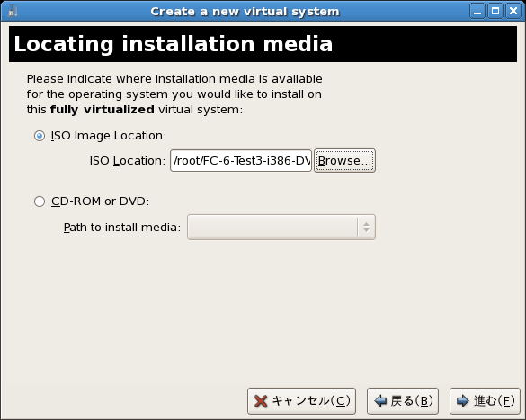Close the virtual system wizard window
526x420 pixels.
(513, 11)
